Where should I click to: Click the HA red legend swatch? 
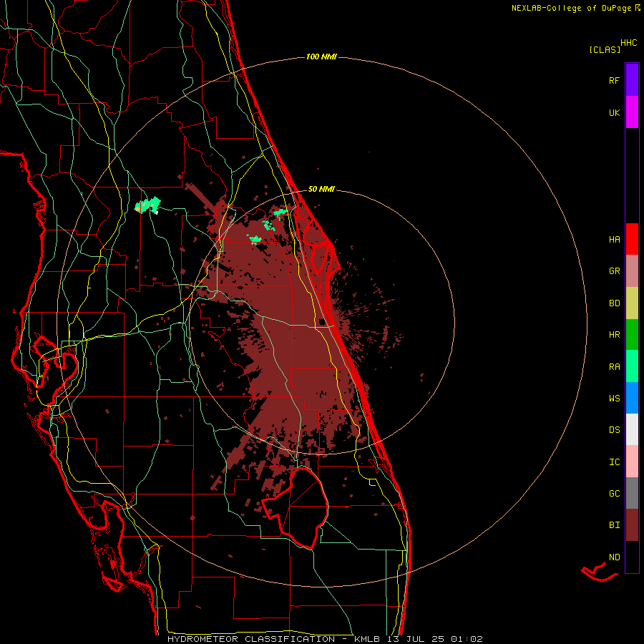(x=632, y=239)
